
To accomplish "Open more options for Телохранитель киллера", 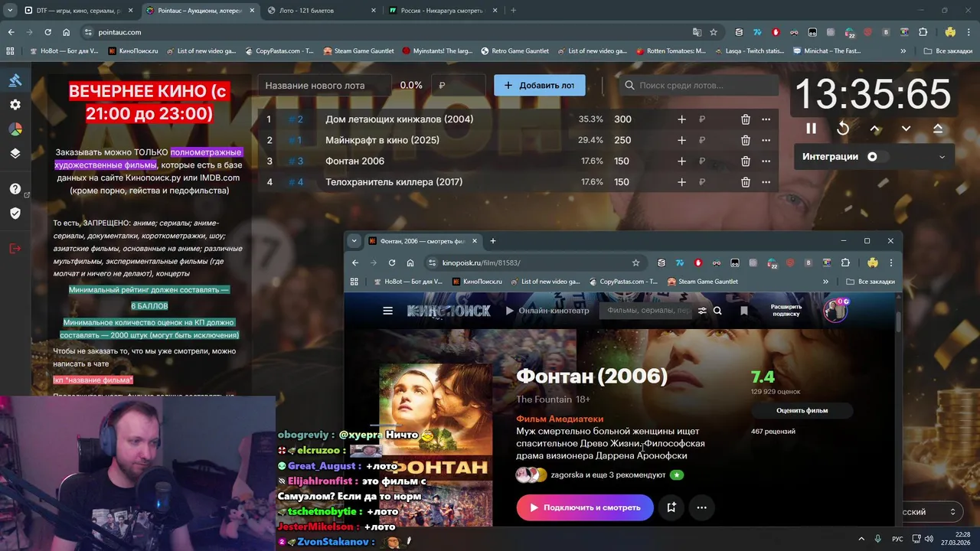I will pyautogui.click(x=766, y=182).
